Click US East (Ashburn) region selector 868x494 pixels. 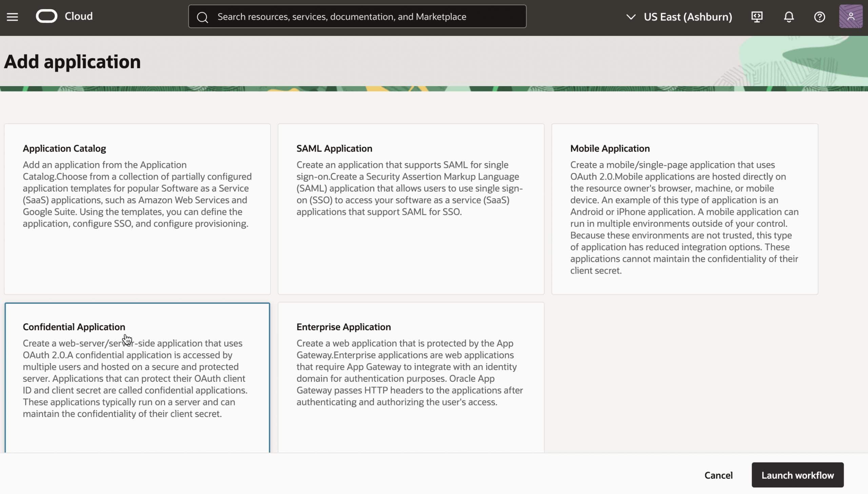pos(688,17)
